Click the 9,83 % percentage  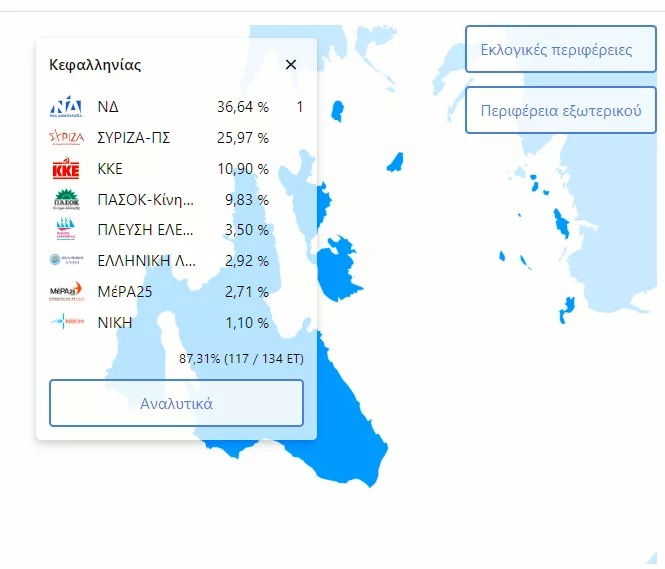click(x=247, y=200)
